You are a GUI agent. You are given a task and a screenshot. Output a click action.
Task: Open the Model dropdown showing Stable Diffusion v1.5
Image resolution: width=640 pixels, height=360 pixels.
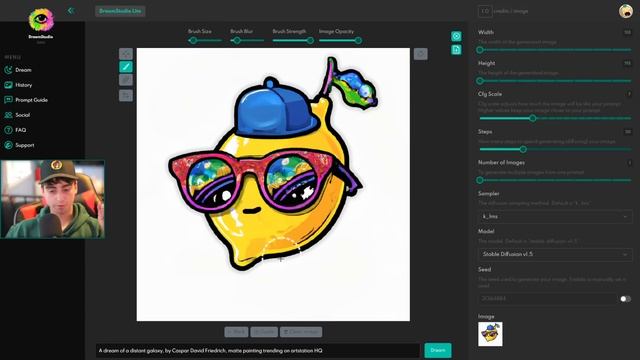(555, 254)
